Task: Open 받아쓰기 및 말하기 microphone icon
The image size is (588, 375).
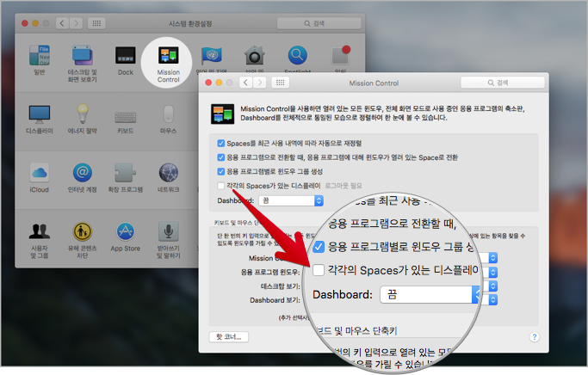Action: point(169,231)
